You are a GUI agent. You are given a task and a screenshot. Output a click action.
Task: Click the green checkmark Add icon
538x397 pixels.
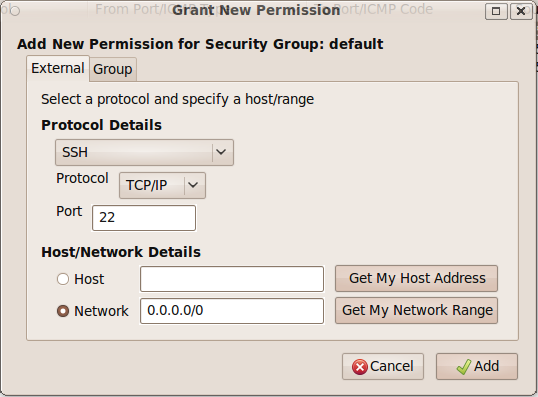pos(464,367)
